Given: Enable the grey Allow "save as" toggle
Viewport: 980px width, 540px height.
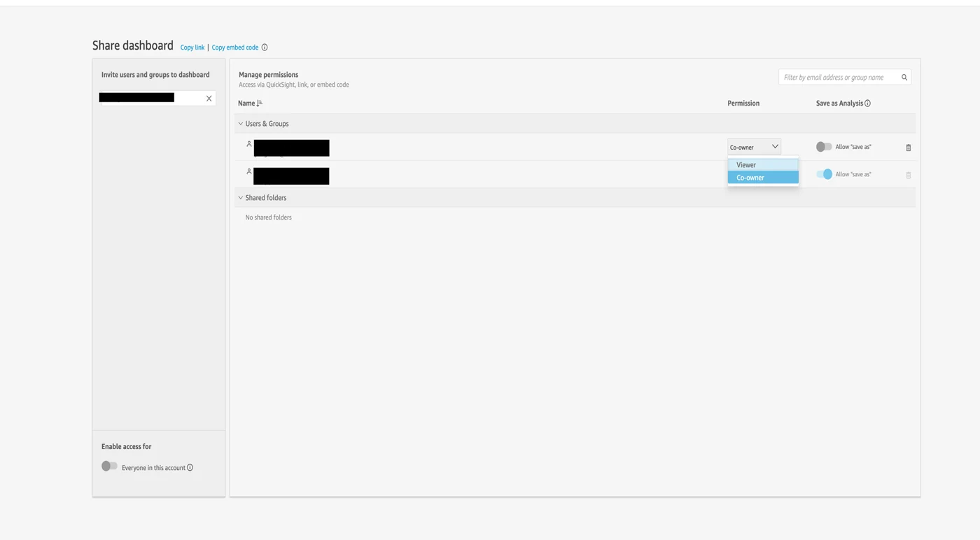Looking at the screenshot, I should pos(824,147).
